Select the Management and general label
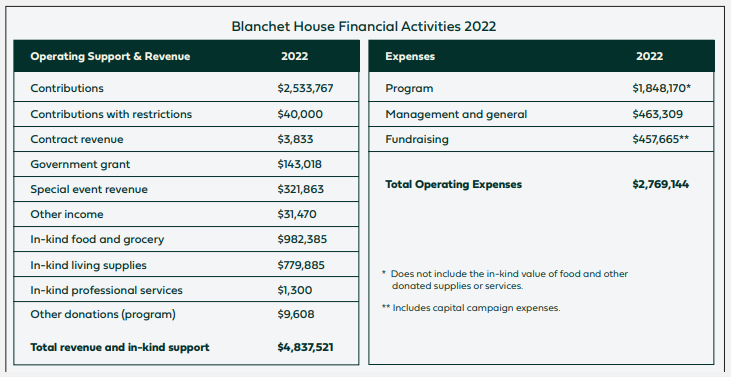Screen dimensions: 731x377 (456, 114)
